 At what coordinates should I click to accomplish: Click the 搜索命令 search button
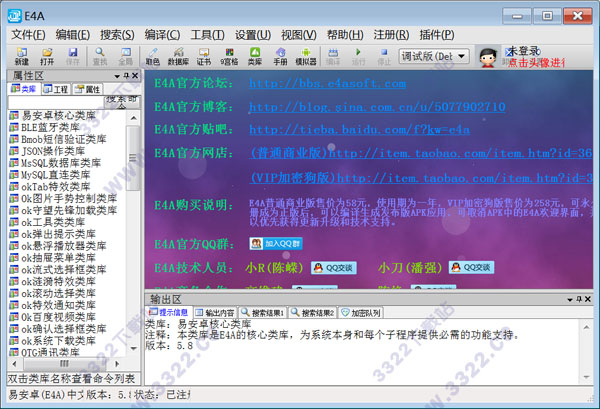122,102
